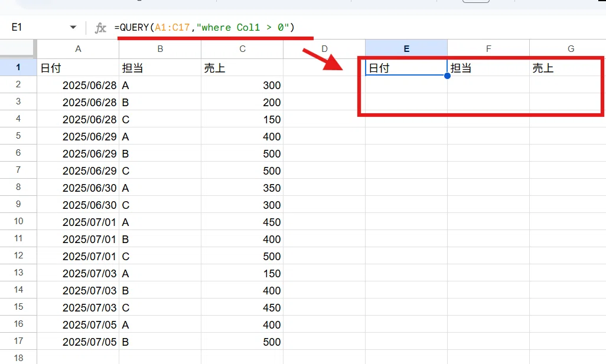Click the sales value 150 in row 13
Viewport: 606px width, 364px height.
click(x=242, y=273)
